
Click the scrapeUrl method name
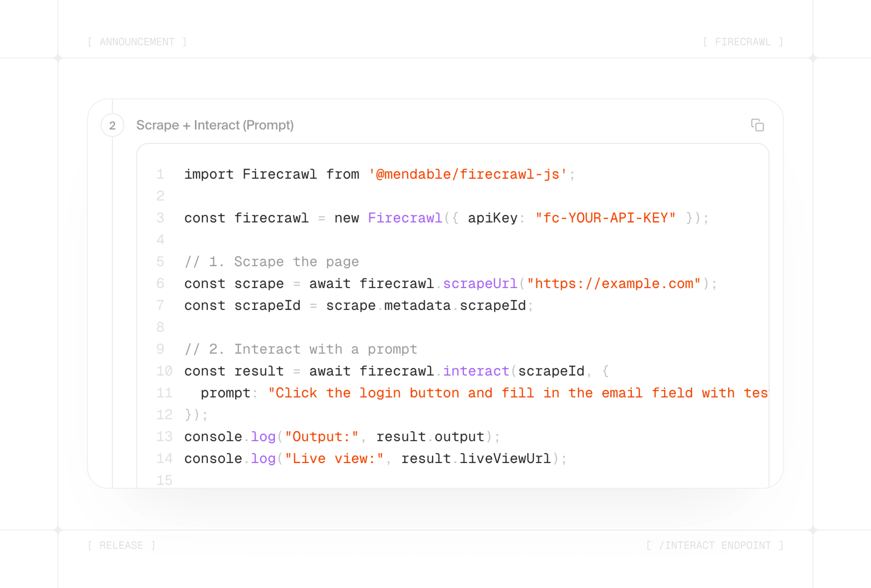pos(480,284)
